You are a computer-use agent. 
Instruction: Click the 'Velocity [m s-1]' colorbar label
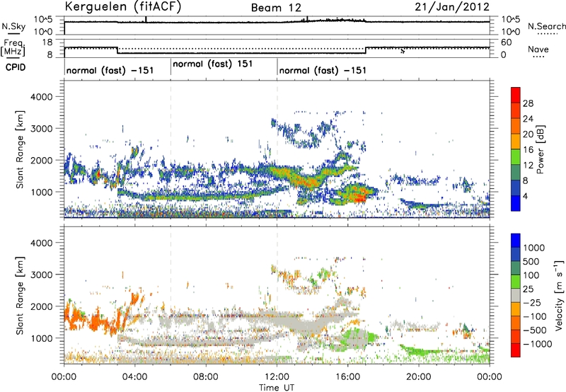559,296
